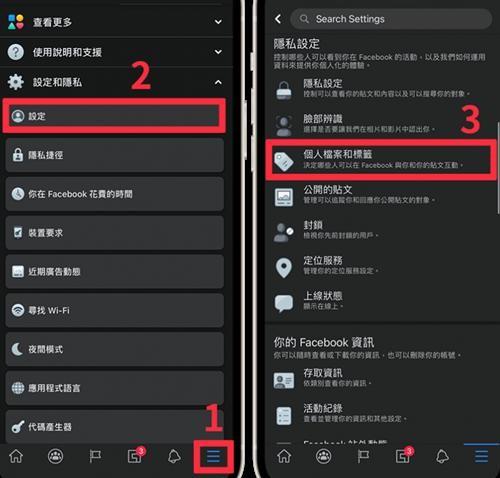Open news tab with red badge on left phone
The image size is (500, 478).
pyautogui.click(x=136, y=455)
